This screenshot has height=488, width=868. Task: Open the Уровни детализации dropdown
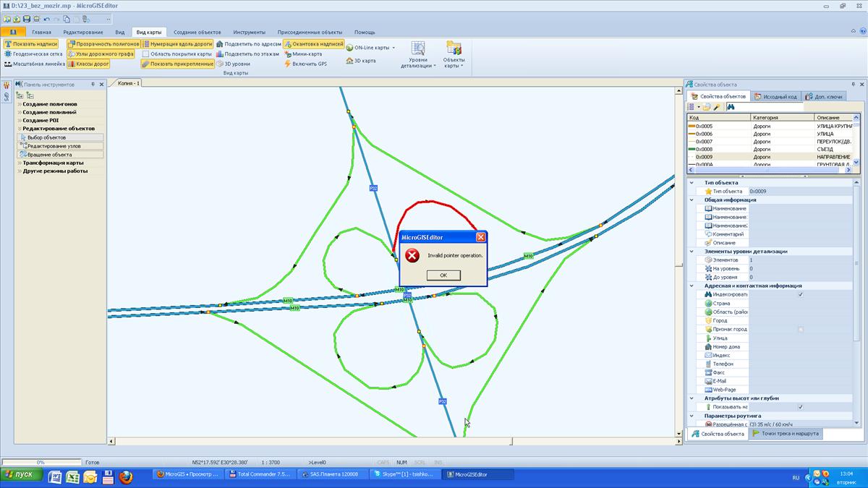coord(418,56)
